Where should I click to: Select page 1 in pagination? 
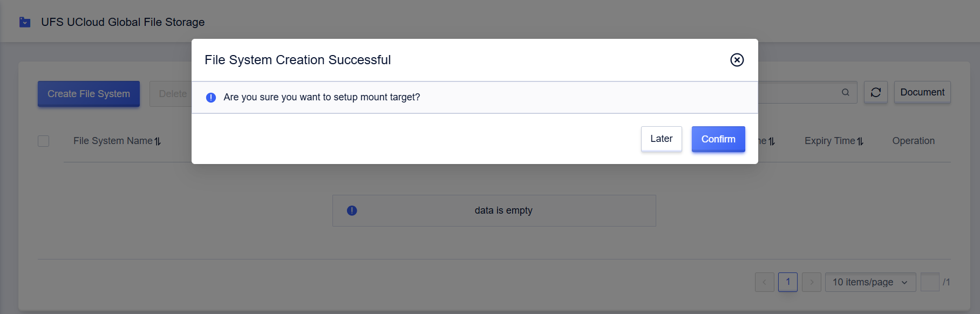point(788,282)
